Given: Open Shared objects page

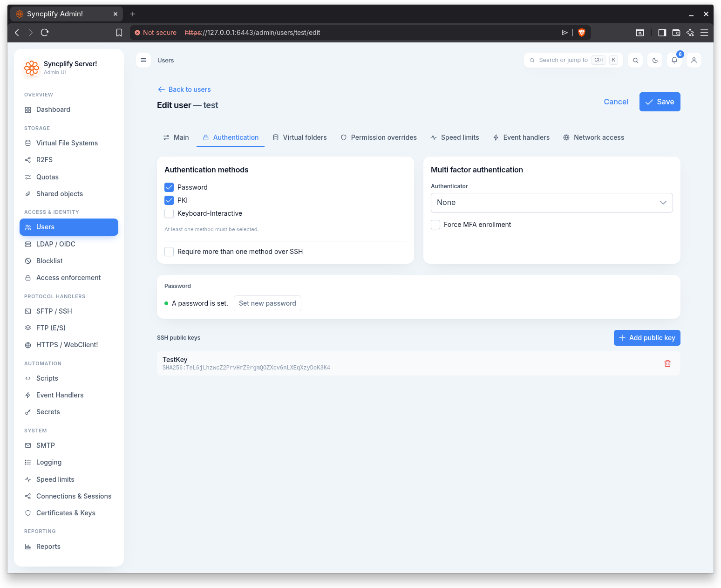Looking at the screenshot, I should point(69,194).
